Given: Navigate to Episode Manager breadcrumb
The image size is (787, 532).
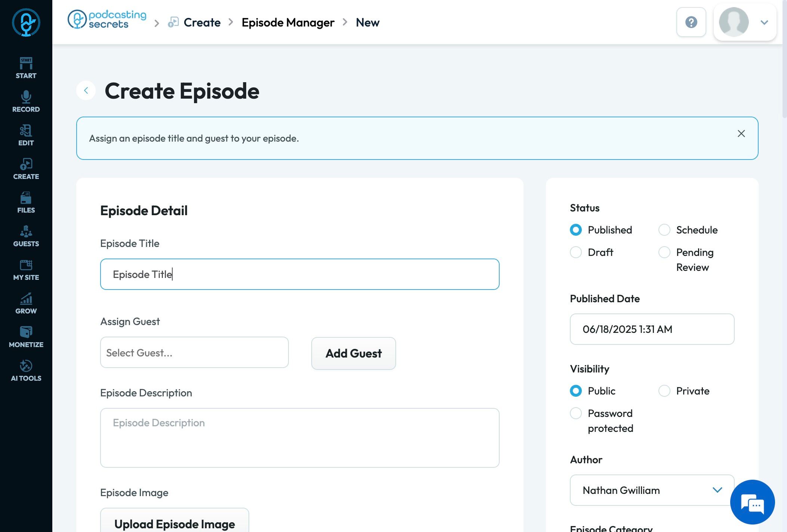Looking at the screenshot, I should point(288,22).
